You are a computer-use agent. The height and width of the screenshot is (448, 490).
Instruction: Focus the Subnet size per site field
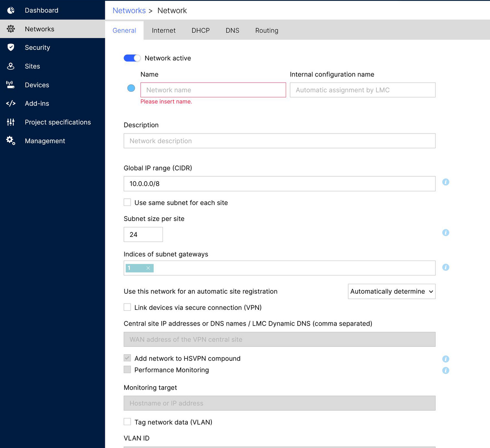(143, 234)
